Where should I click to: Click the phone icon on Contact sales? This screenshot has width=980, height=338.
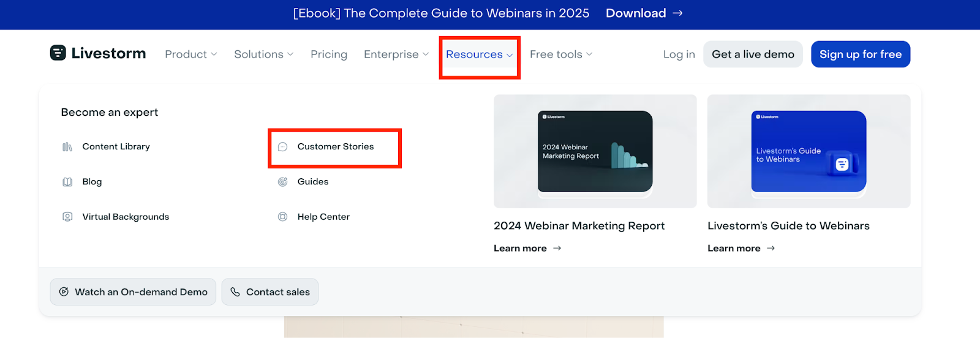(235, 292)
